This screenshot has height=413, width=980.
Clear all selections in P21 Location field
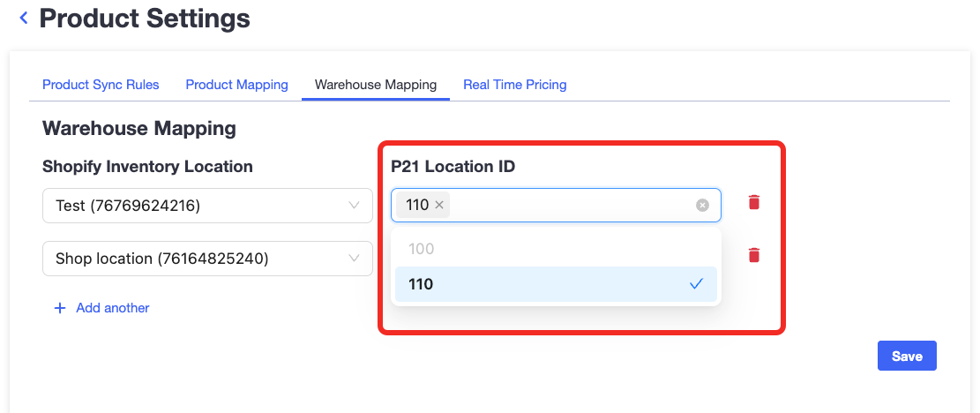[702, 205]
